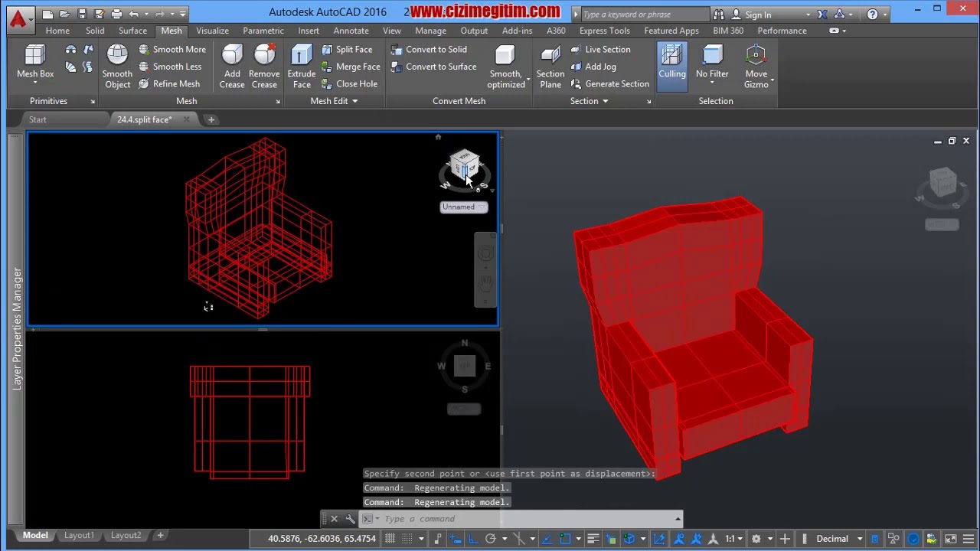Select the Remove Crease tool
This screenshot has width=980, height=551.
click(x=264, y=66)
